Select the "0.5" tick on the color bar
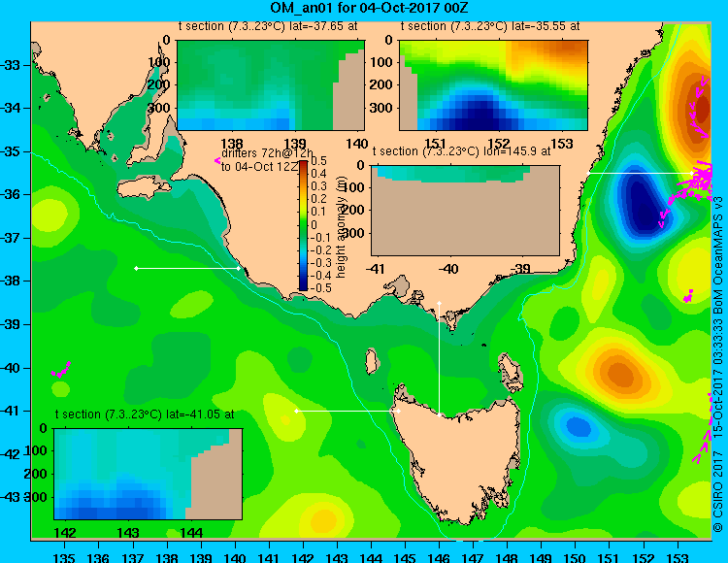The image size is (728, 563). 318,161
